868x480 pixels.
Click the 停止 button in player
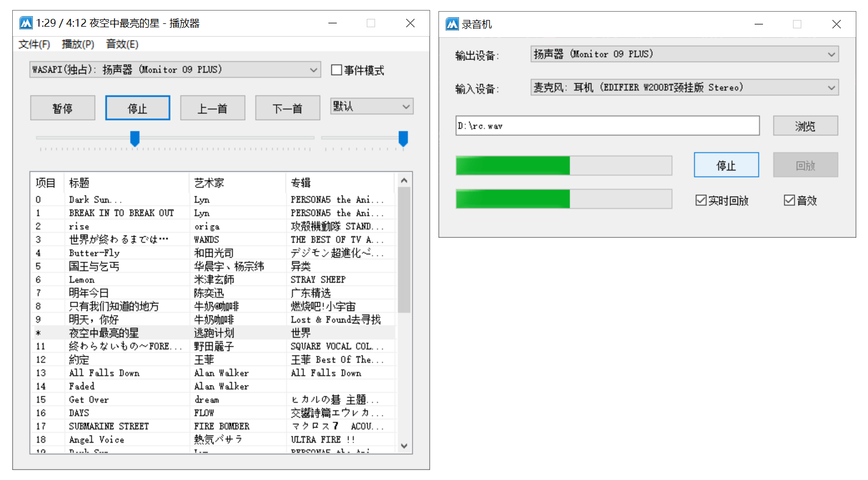138,108
